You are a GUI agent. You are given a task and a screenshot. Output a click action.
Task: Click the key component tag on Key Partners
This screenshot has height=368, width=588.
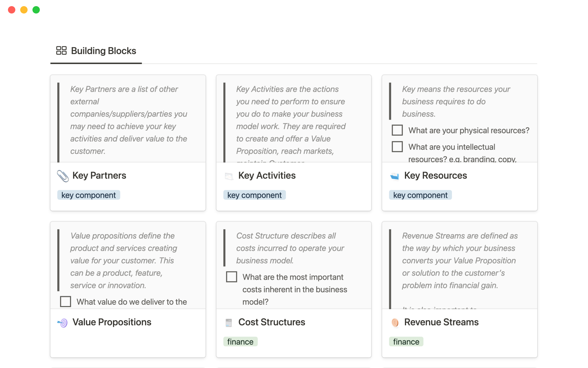click(x=89, y=195)
